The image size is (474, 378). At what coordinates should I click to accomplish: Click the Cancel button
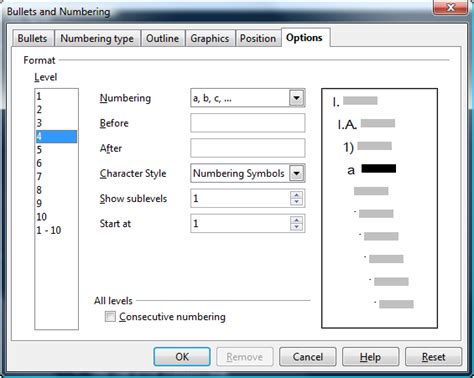pyautogui.click(x=308, y=357)
